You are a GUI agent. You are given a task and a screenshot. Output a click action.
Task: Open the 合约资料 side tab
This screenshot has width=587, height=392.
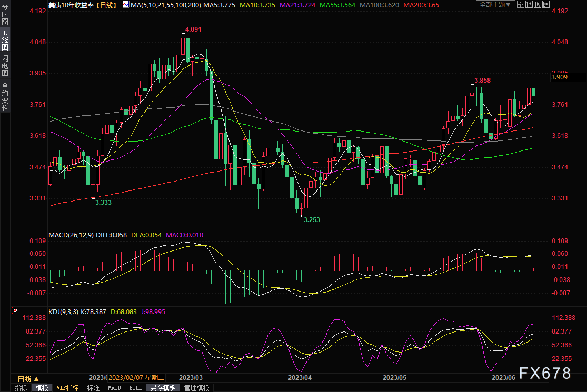click(x=5, y=96)
